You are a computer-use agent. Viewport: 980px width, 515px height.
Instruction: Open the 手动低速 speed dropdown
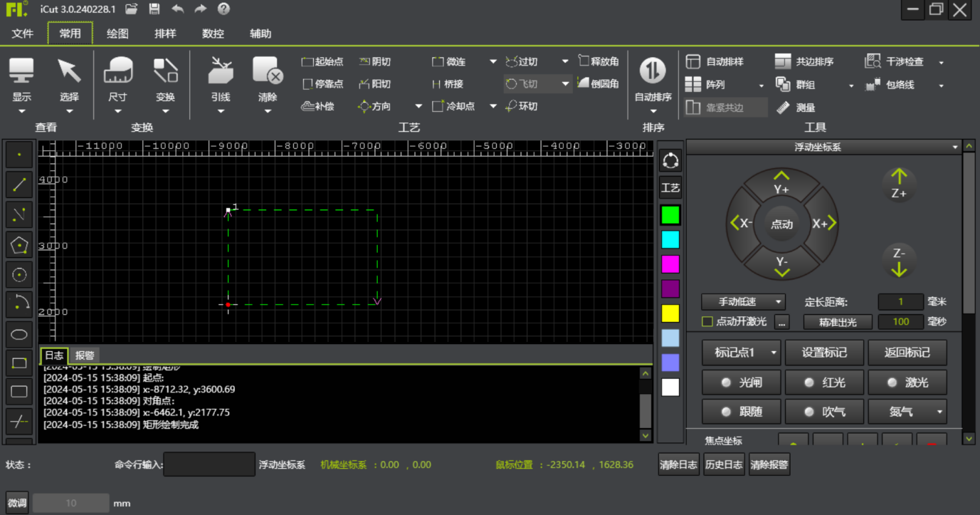(743, 302)
